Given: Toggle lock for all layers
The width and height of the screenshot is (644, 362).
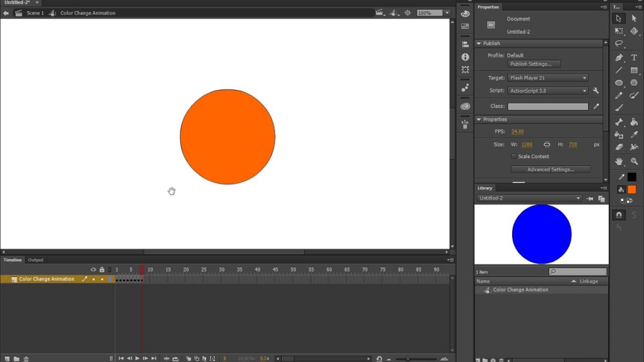Looking at the screenshot, I should pyautogui.click(x=102, y=269).
